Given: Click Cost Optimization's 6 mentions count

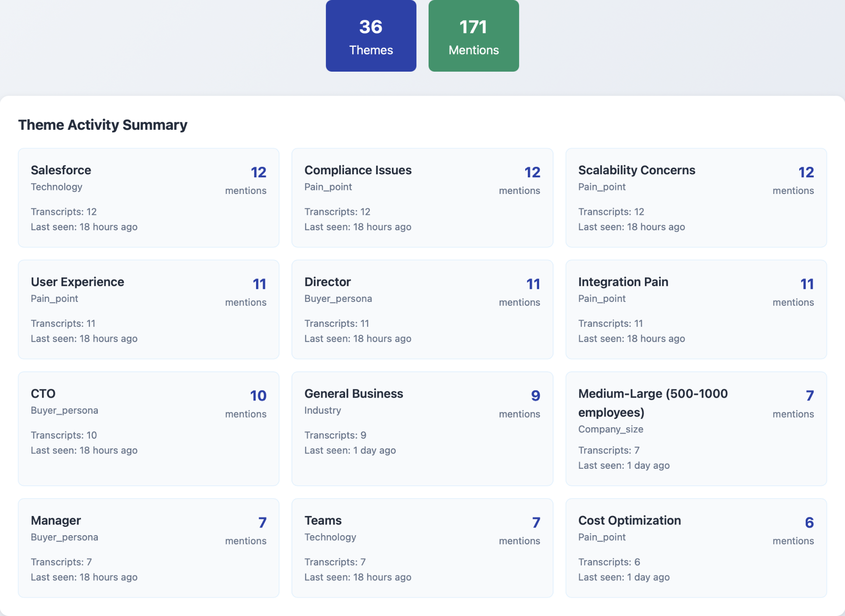Looking at the screenshot, I should coord(809,523).
